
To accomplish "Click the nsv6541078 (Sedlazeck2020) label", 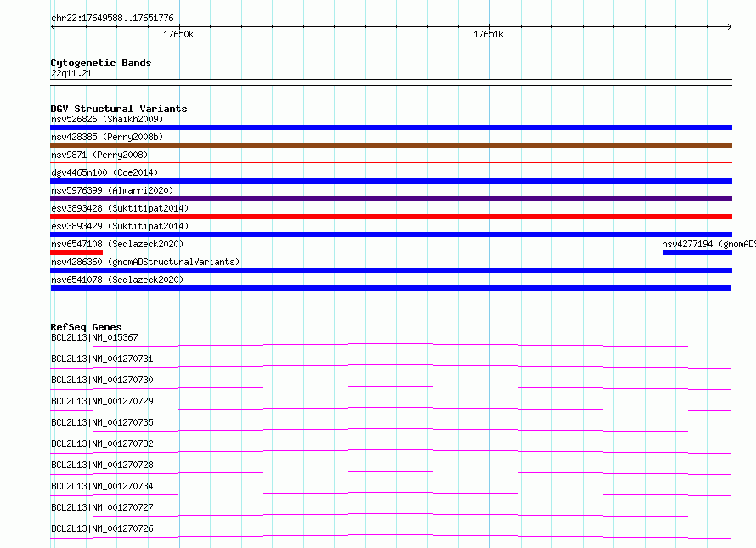I will pyautogui.click(x=117, y=280).
